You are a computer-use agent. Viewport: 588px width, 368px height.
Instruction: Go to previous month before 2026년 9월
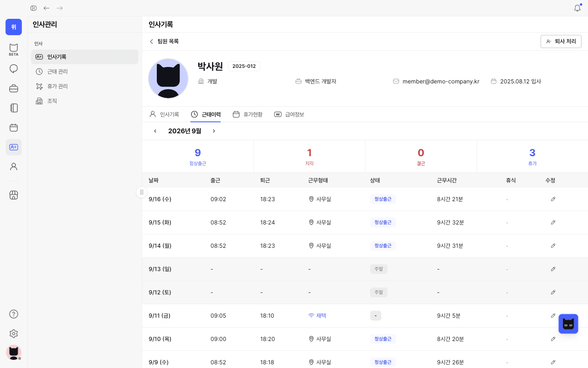point(155,131)
